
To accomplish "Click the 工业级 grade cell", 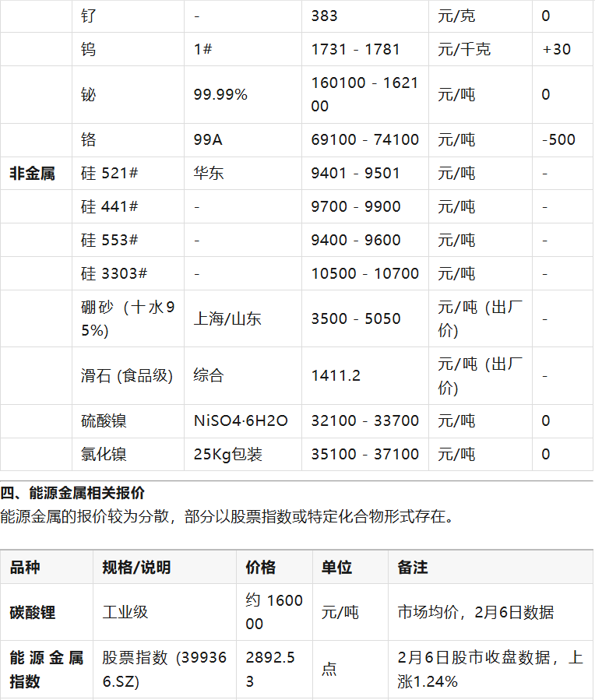I will click(125, 613).
